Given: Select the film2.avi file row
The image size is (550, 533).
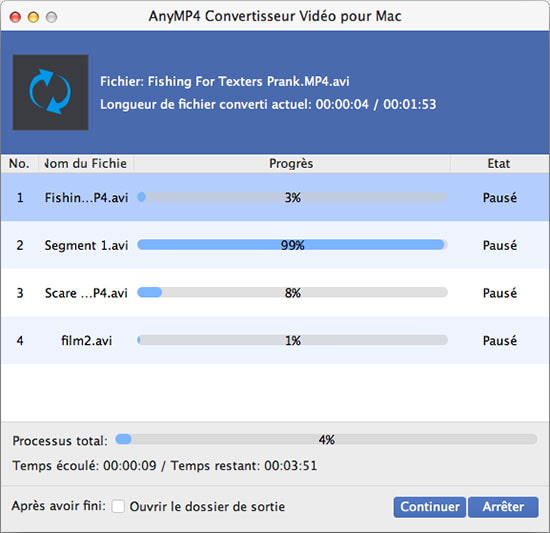Looking at the screenshot, I should point(275,340).
